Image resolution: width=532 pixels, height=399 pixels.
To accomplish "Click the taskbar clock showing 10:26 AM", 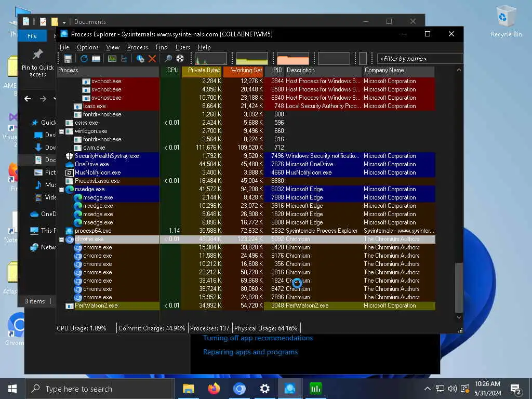I will tap(487, 389).
